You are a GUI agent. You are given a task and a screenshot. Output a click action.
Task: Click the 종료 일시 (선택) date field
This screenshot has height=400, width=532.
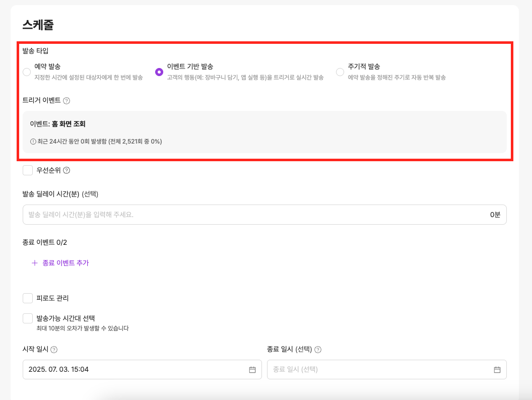click(380, 370)
